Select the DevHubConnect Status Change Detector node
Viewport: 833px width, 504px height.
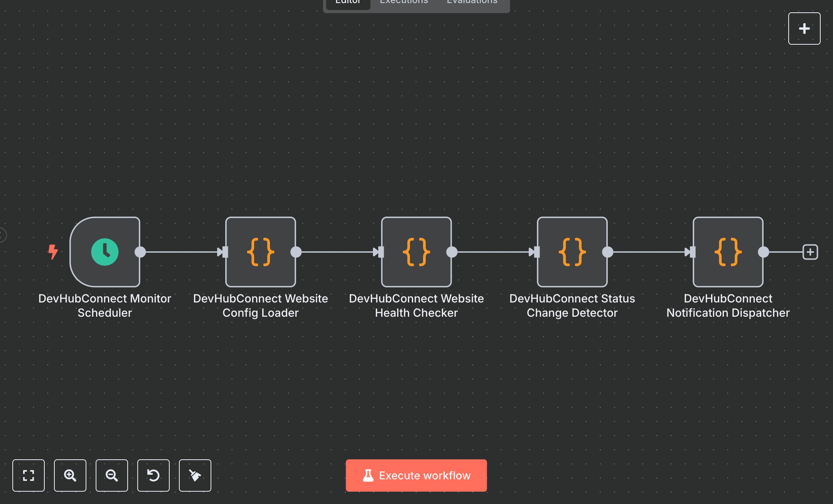click(572, 252)
